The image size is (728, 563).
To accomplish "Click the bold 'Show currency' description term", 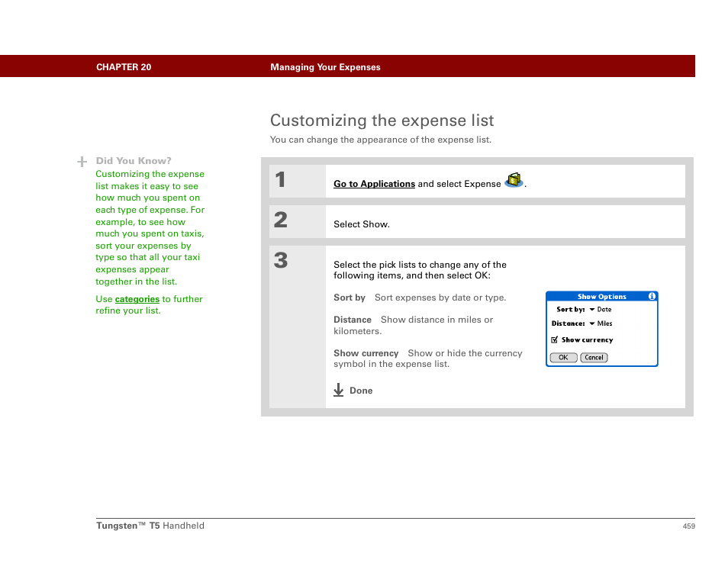I will click(366, 353).
